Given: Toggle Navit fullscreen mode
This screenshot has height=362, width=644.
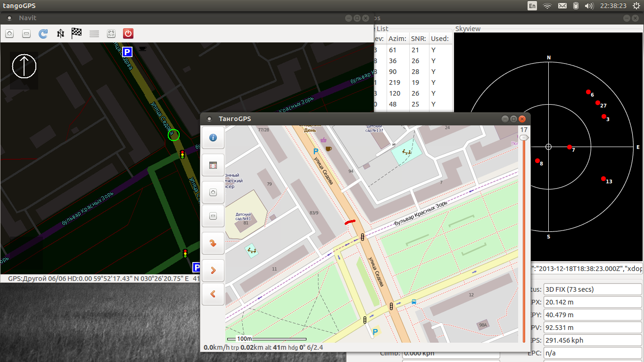Looking at the screenshot, I should (x=111, y=33).
